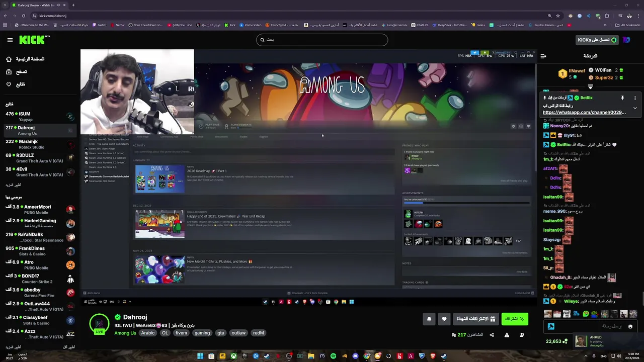Viewport: 644px width, 362px height.
Task: Click the Get KICKs button
Action: [x=597, y=40]
